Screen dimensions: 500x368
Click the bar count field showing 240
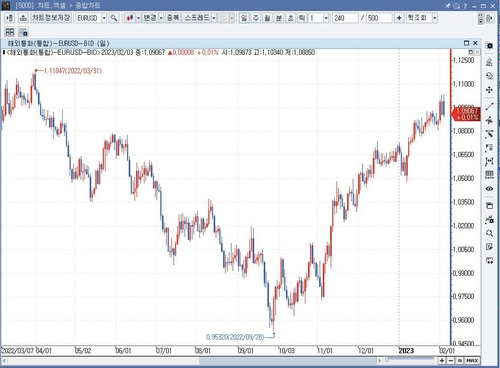click(345, 18)
